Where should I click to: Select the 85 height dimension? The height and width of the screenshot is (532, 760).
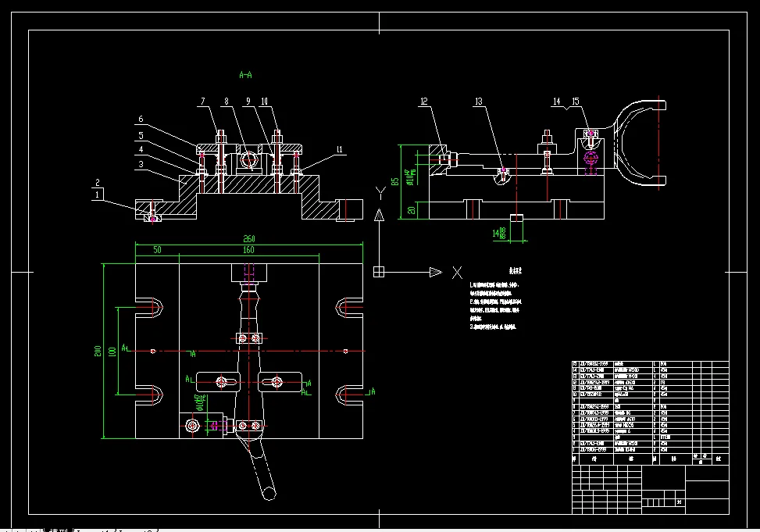click(x=395, y=181)
